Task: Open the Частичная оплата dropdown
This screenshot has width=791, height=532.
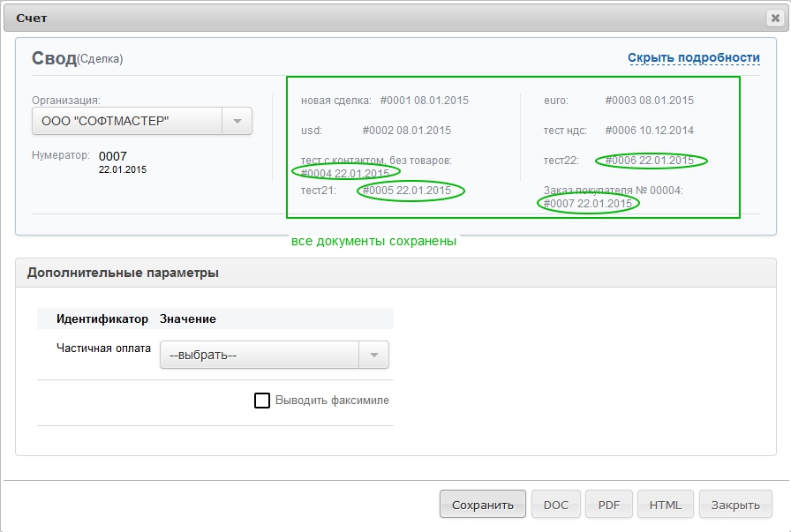Action: click(x=373, y=355)
